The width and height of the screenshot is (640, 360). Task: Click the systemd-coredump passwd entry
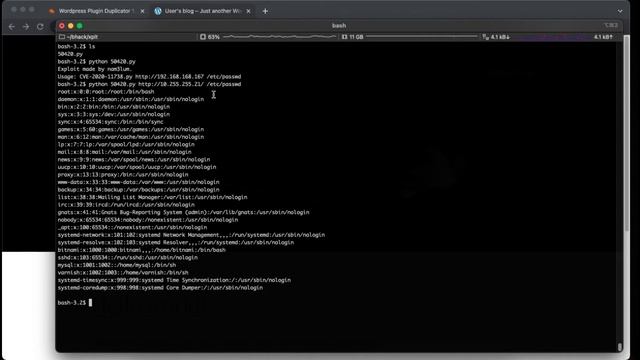click(x=160, y=288)
